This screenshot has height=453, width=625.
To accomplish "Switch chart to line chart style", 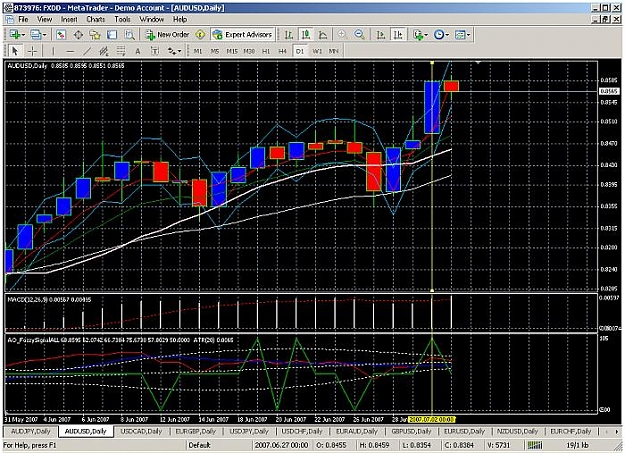I will [323, 35].
